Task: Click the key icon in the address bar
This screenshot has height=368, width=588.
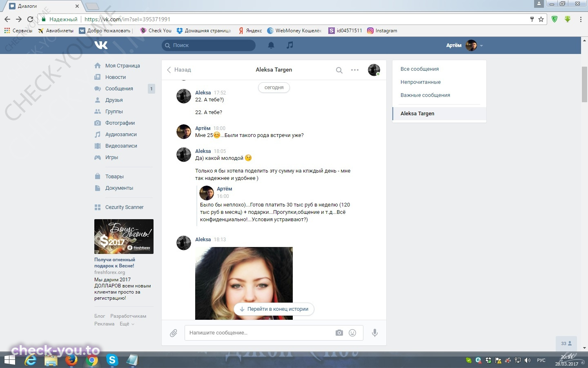Action: [x=532, y=19]
